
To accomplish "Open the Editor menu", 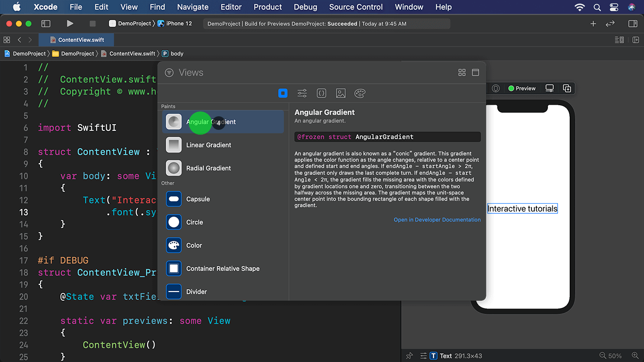I will (231, 7).
